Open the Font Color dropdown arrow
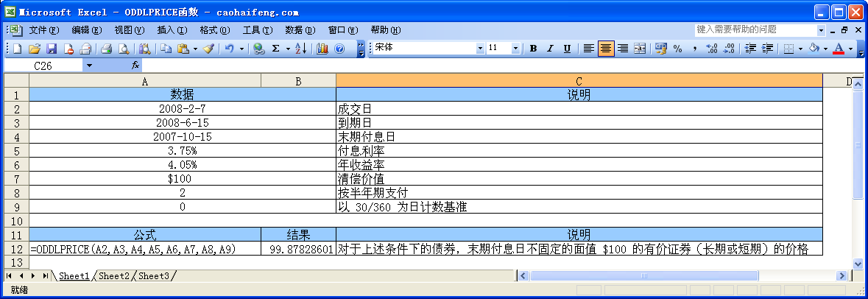 (850, 49)
